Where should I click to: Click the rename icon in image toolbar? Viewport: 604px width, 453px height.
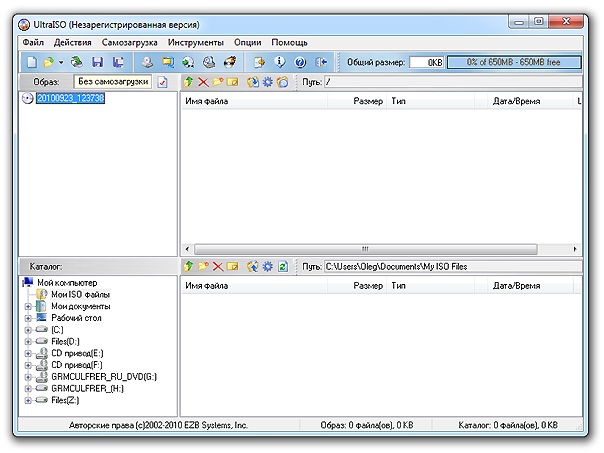232,82
